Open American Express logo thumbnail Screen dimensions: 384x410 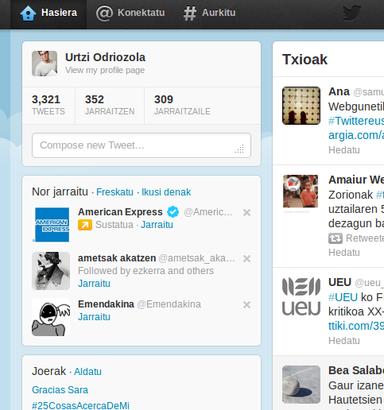pyautogui.click(x=52, y=225)
